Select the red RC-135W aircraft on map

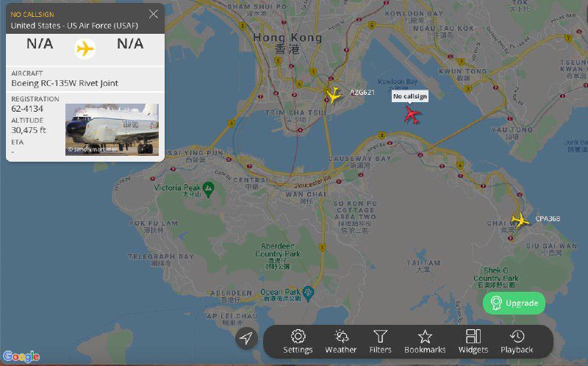tap(412, 115)
